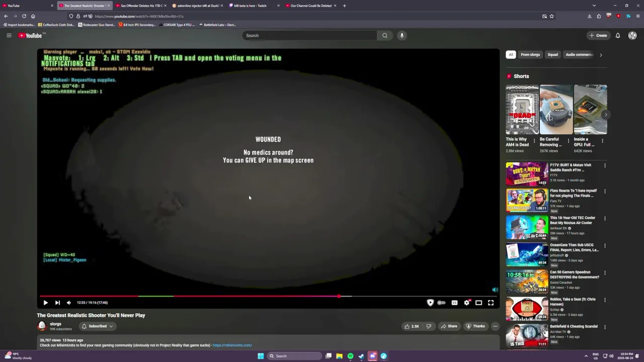This screenshot has width=644, height=362.
Task: Reload the current page
Action: point(24,16)
